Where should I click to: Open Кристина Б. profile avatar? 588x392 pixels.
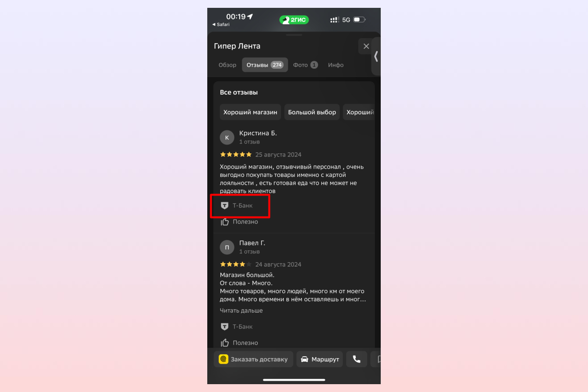coord(227,138)
